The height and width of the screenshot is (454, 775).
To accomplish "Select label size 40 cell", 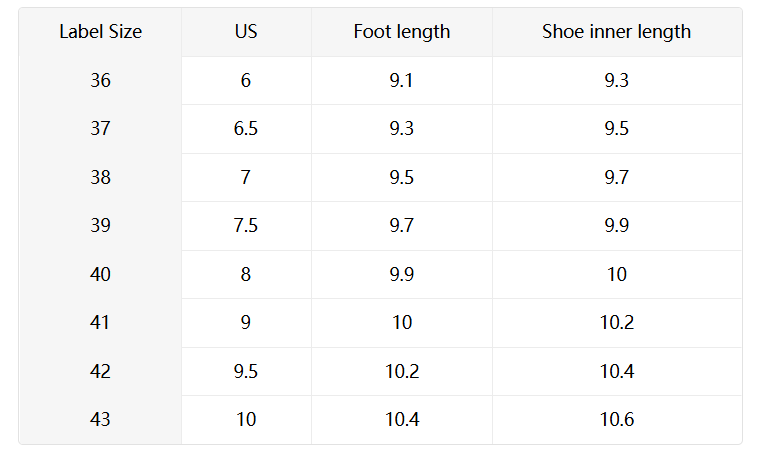I will point(100,274).
